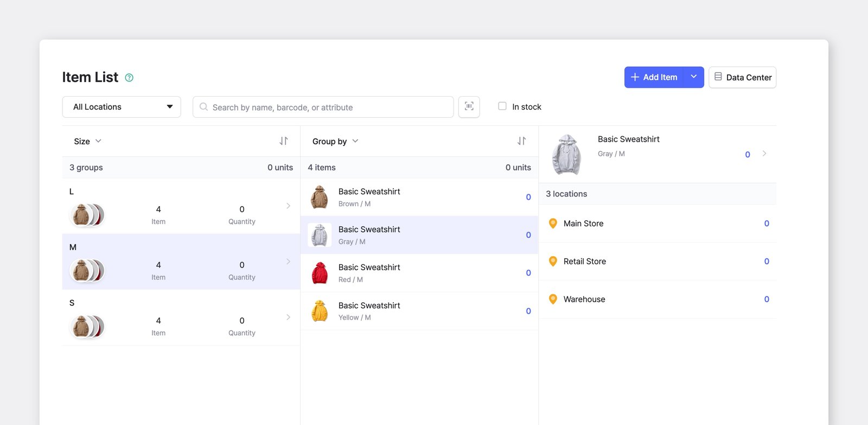Expand the Add Item dropdown arrow
The height and width of the screenshot is (425, 868).
693,77
